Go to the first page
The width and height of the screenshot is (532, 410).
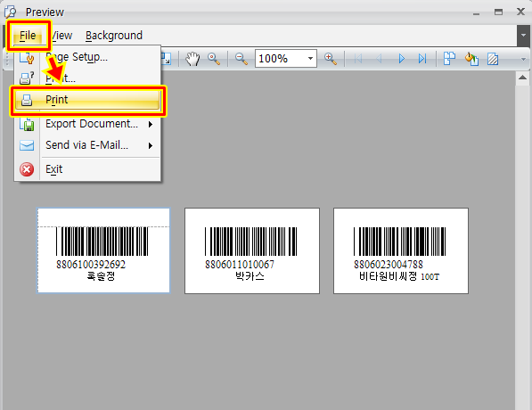coord(358,59)
